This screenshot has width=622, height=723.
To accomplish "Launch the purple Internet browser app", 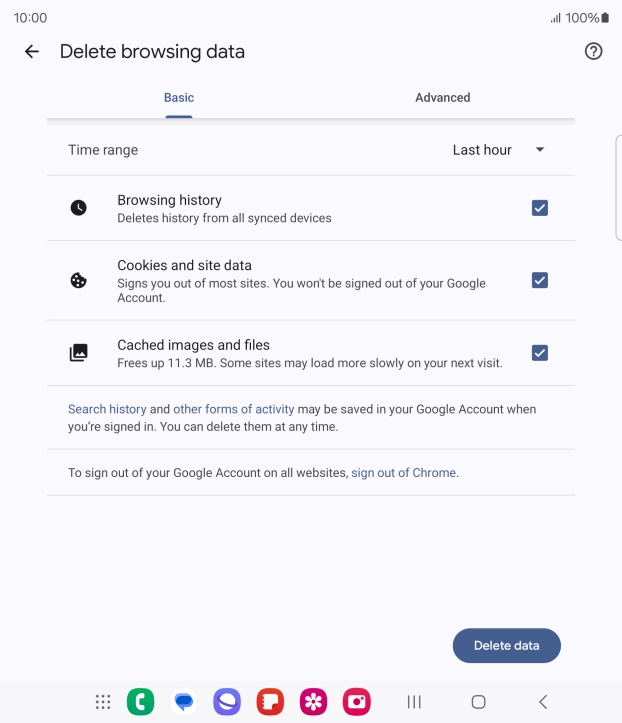I will click(x=227, y=702).
